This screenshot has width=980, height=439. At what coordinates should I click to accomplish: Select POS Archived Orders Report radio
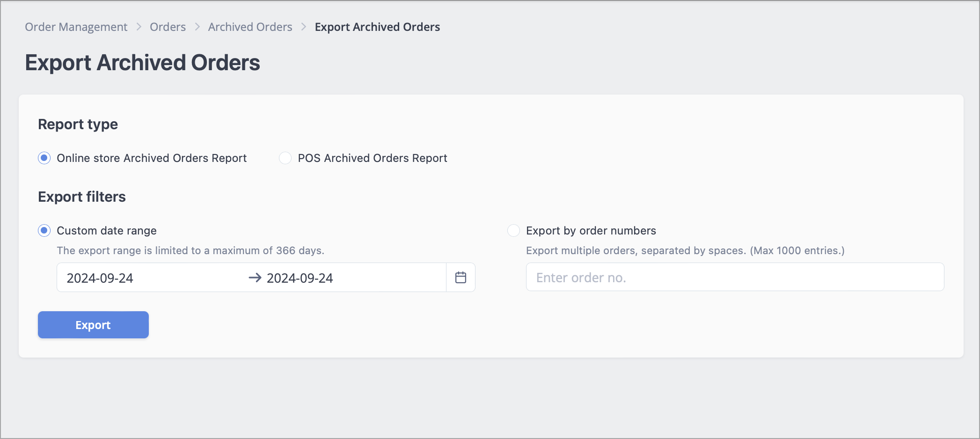285,158
